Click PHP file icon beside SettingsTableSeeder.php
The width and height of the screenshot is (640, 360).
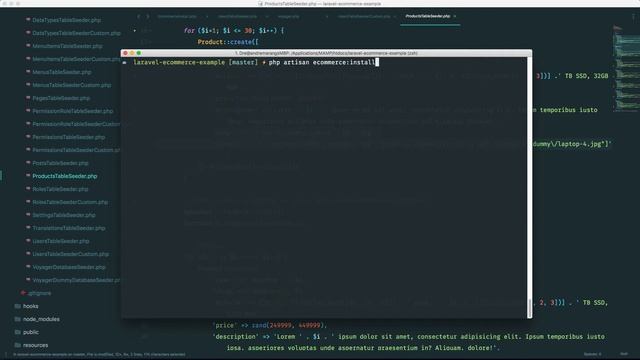coord(28,214)
